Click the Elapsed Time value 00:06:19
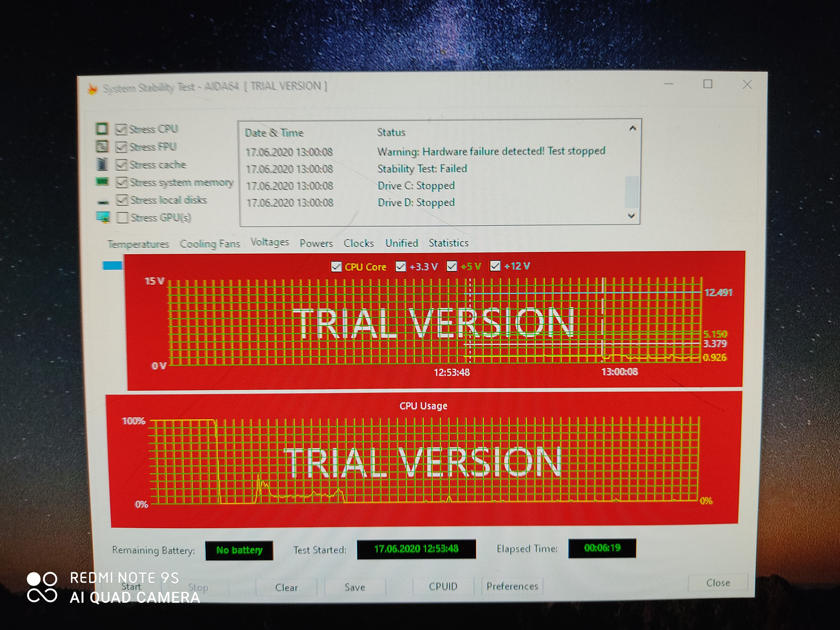Screen dimensions: 840x630 602,548
